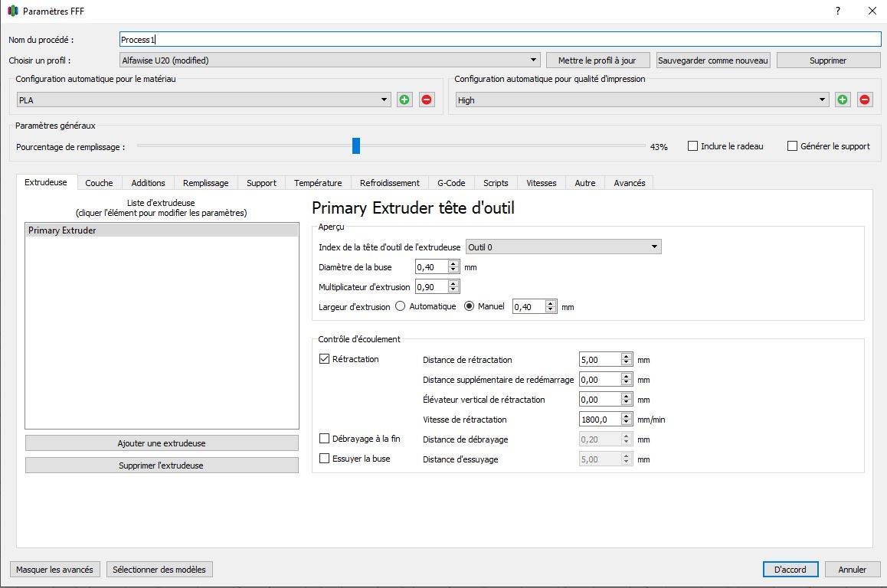Select Manuel extrusion width radio button
This screenshot has height=588, width=887.
click(469, 306)
